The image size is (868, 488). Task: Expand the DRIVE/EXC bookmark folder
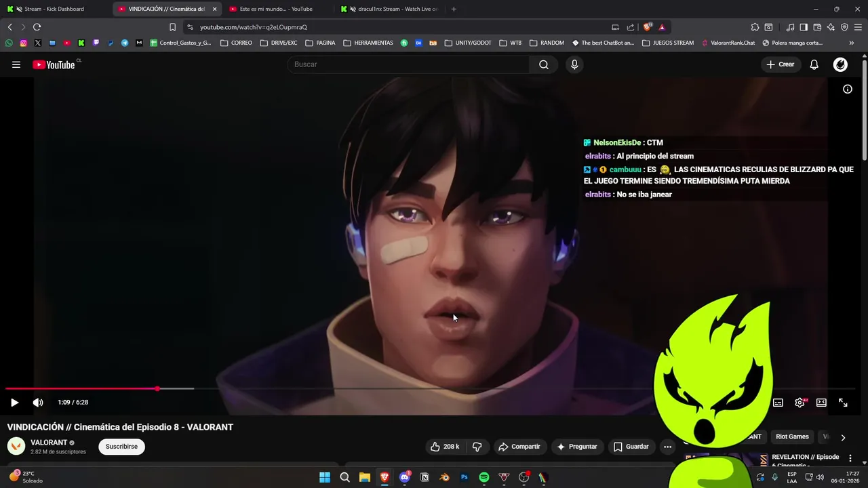tap(278, 43)
